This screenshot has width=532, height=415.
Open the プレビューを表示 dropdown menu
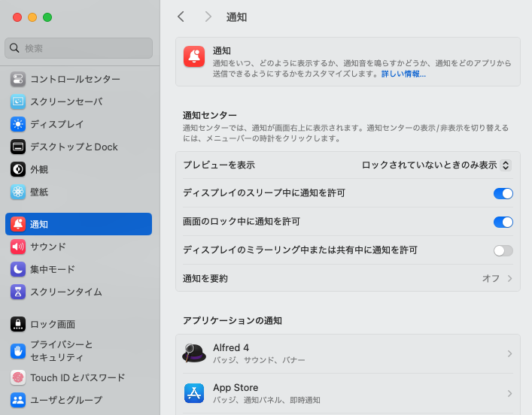point(436,165)
